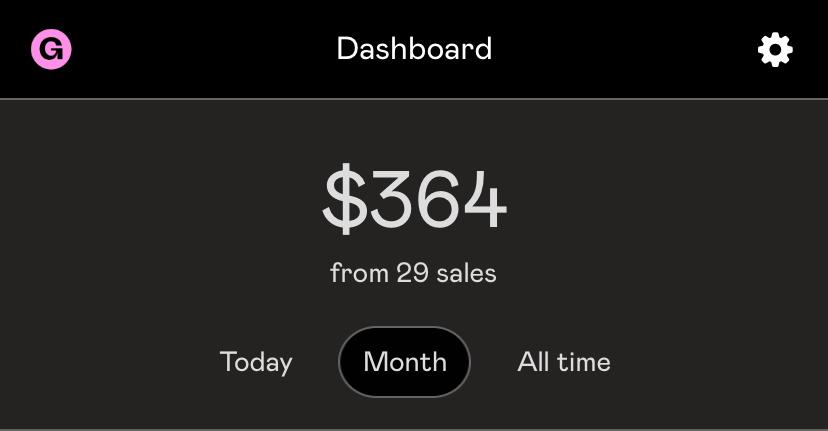
Task: Open settings via the gear icon
Action: (775, 50)
